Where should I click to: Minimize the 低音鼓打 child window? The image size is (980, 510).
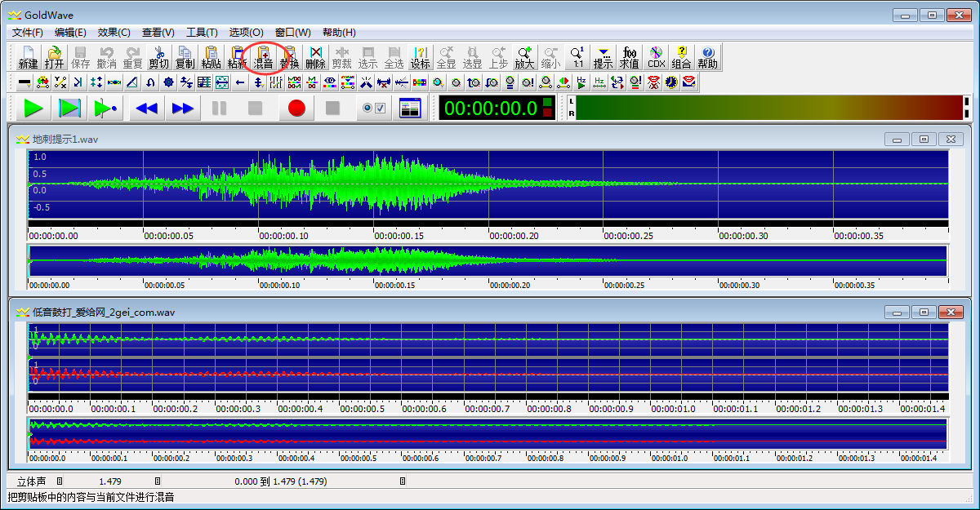(897, 312)
